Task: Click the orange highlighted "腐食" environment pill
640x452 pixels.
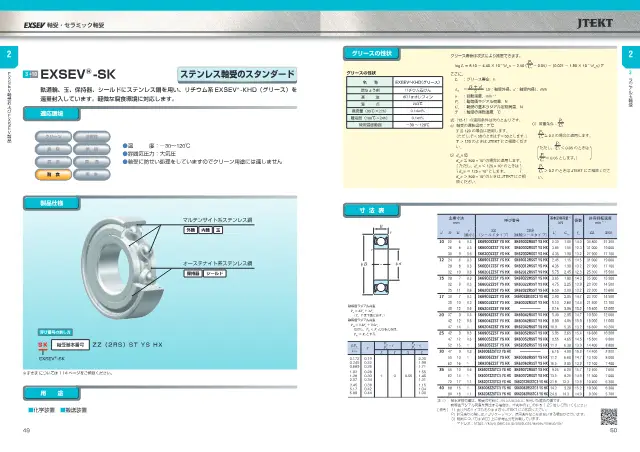Action: [53, 175]
